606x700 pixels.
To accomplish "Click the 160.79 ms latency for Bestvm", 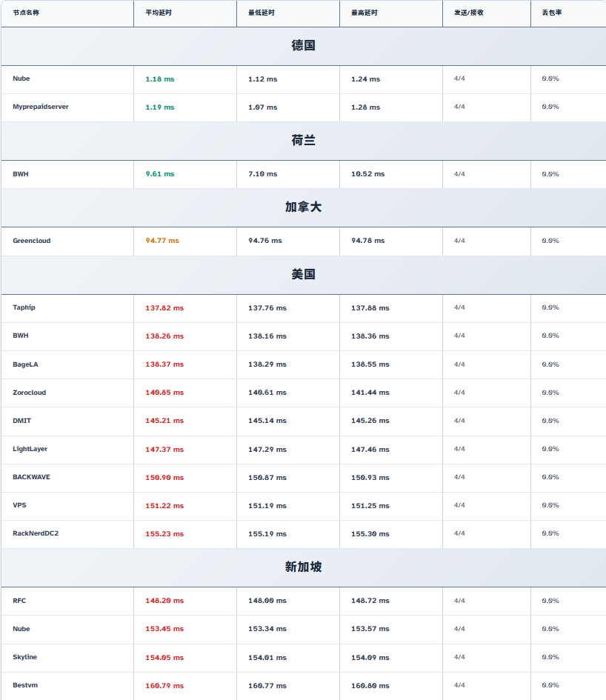I will (x=164, y=686).
